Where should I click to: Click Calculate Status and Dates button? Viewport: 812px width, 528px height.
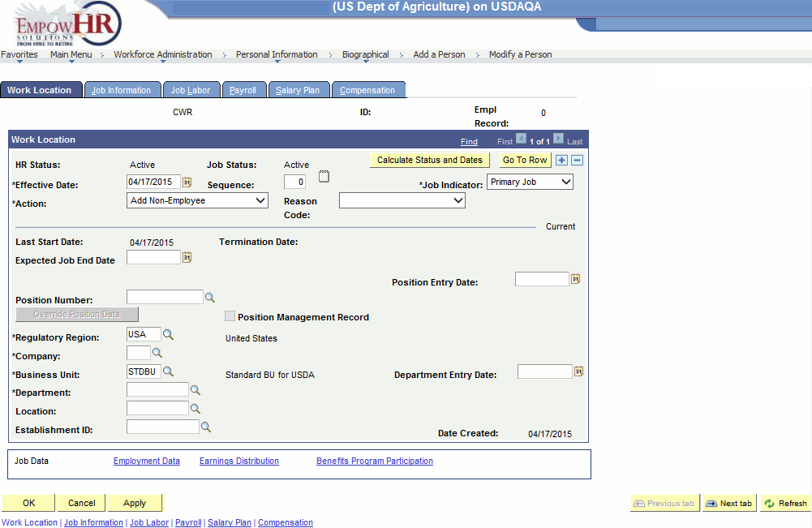tap(430, 161)
